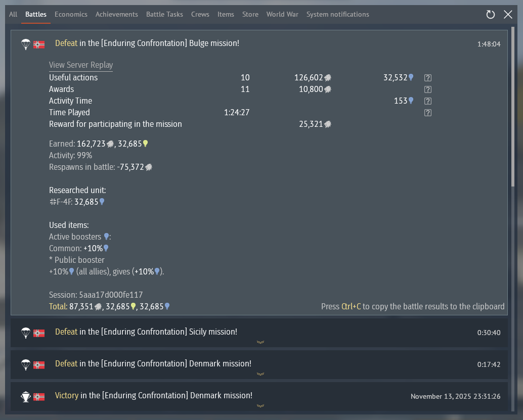The height and width of the screenshot is (420, 523).
Task: Go to System notifications tab
Action: click(x=337, y=14)
